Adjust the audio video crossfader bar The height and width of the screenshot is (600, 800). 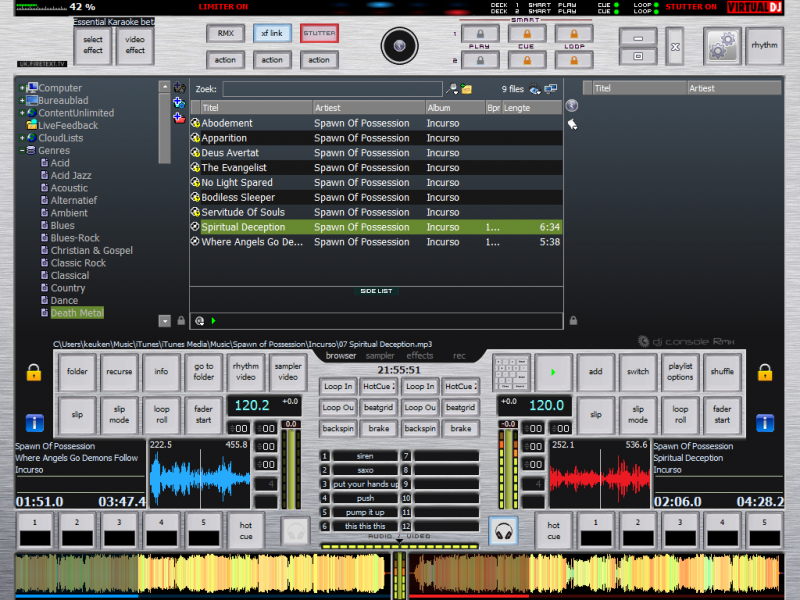pyautogui.click(x=399, y=546)
